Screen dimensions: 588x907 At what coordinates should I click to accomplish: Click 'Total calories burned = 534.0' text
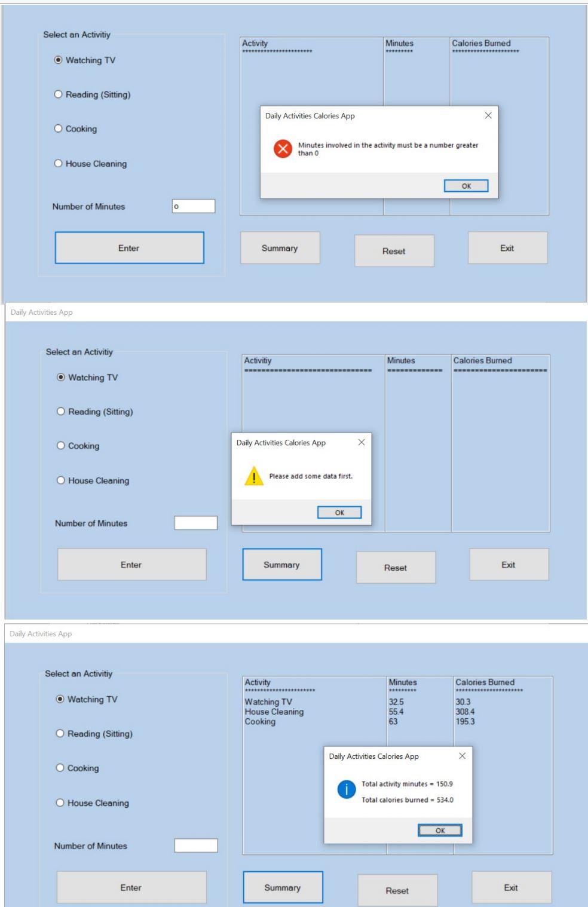(x=408, y=800)
